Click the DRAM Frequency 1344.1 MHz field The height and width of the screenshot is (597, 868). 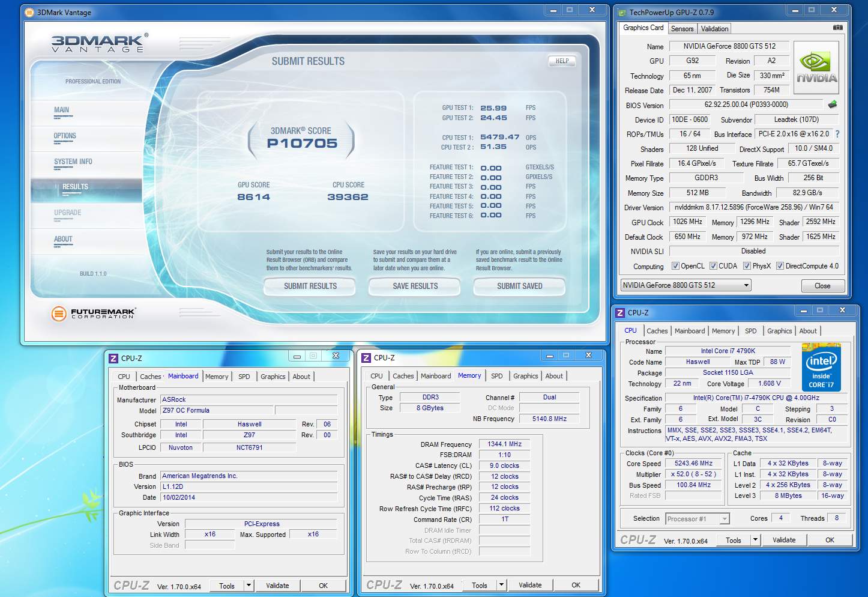click(x=504, y=444)
